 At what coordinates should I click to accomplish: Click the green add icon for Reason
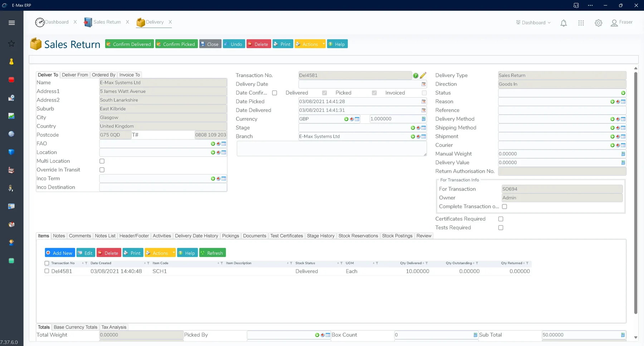pyautogui.click(x=613, y=102)
